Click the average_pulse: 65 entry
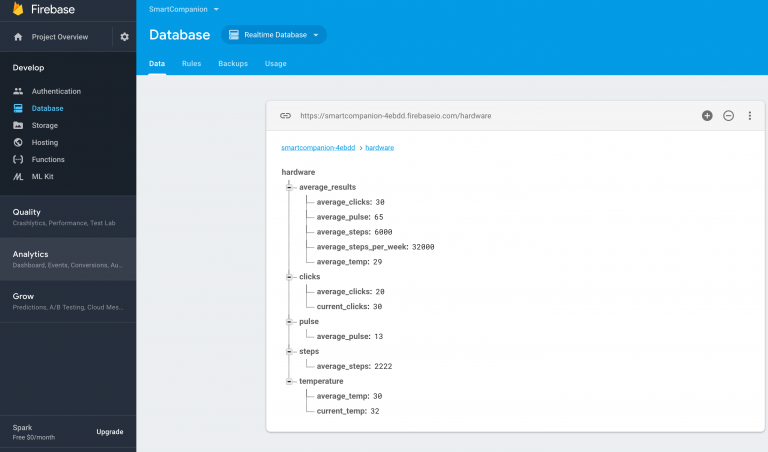768x452 pixels. coord(350,217)
